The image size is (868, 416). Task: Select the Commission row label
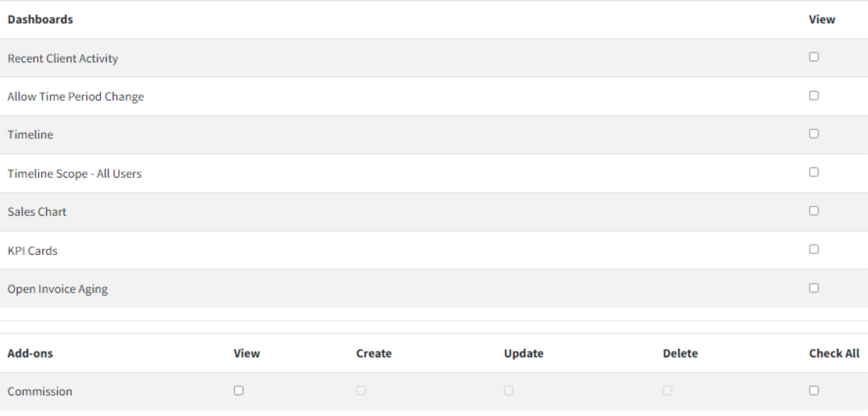pos(40,392)
